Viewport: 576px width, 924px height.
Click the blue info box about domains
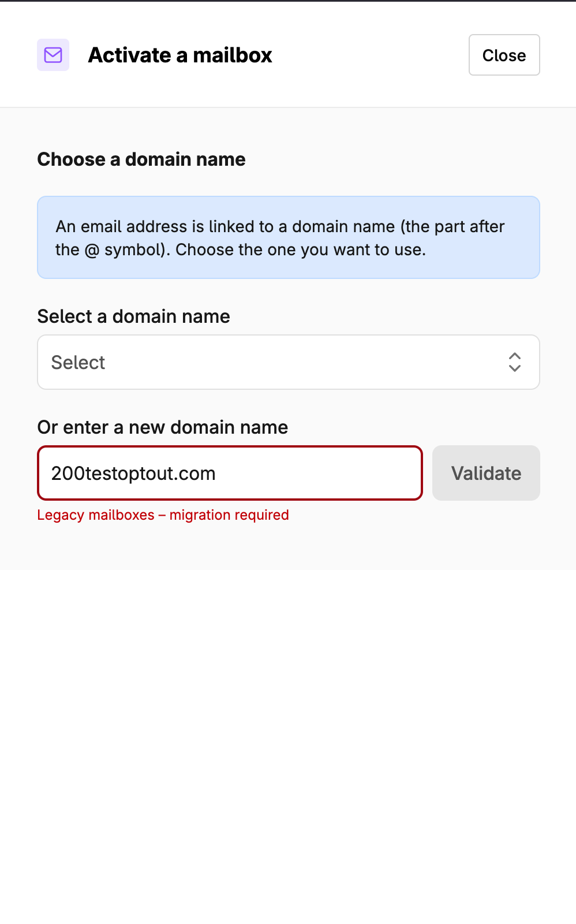(289, 237)
